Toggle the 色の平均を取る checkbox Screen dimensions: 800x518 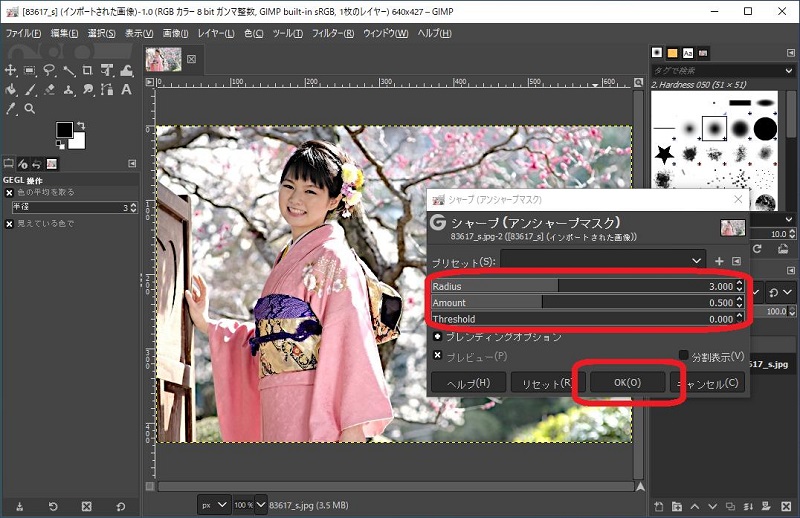[x=9, y=193]
